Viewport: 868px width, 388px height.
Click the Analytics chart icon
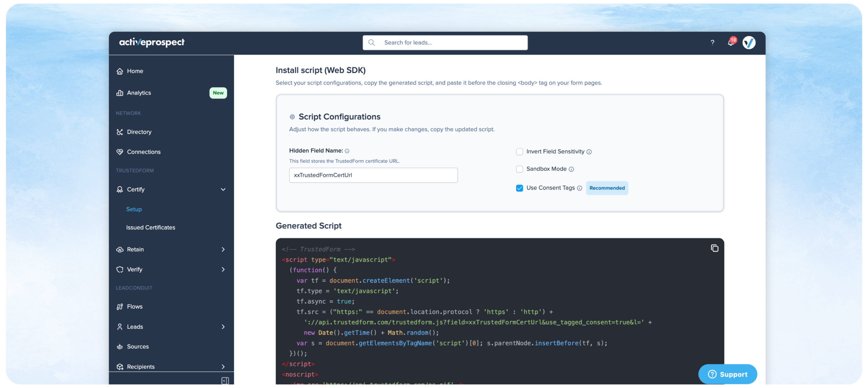tap(120, 93)
